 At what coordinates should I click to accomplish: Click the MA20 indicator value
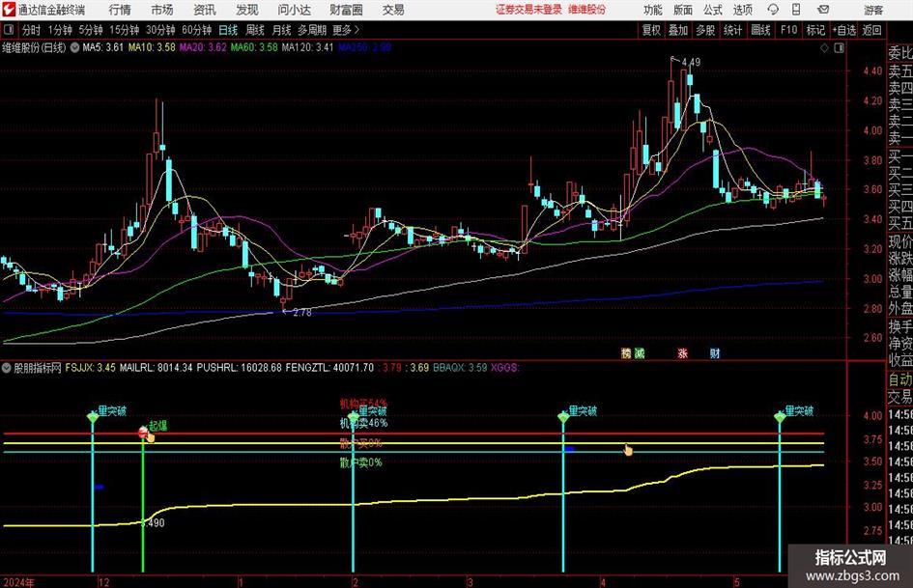(x=203, y=47)
